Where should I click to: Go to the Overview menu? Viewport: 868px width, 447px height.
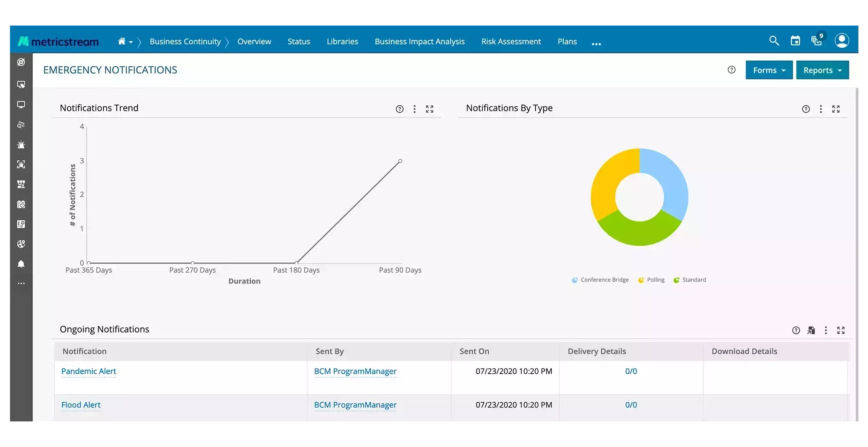[254, 42]
